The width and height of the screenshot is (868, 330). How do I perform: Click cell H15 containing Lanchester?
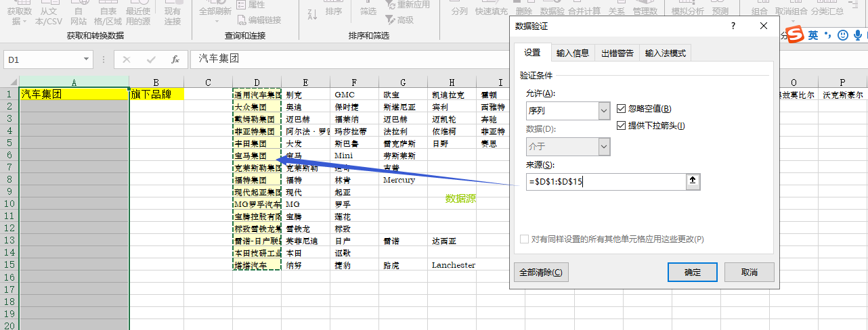(452, 265)
